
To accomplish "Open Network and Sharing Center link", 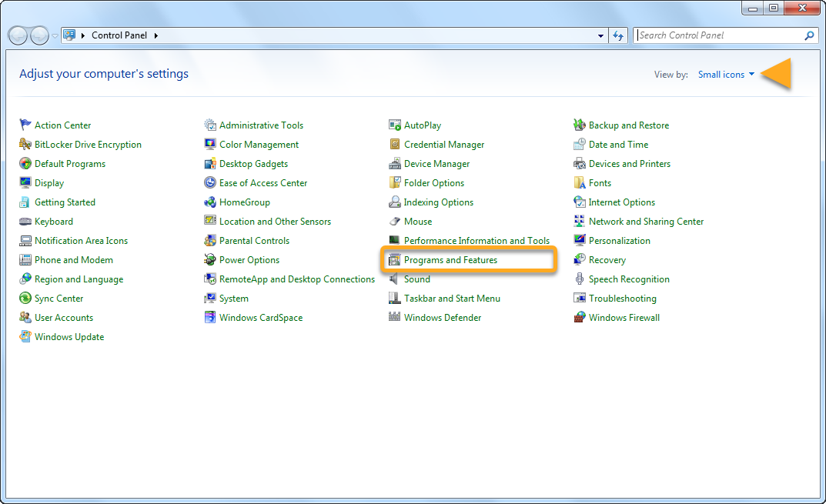I will pos(646,222).
